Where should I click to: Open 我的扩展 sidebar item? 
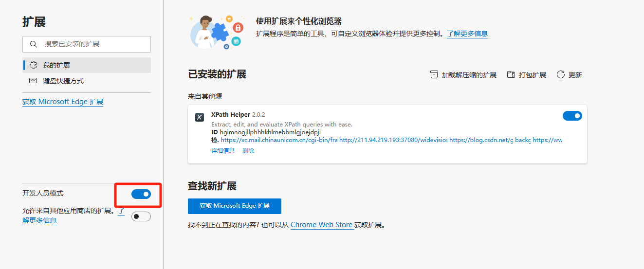(87, 65)
